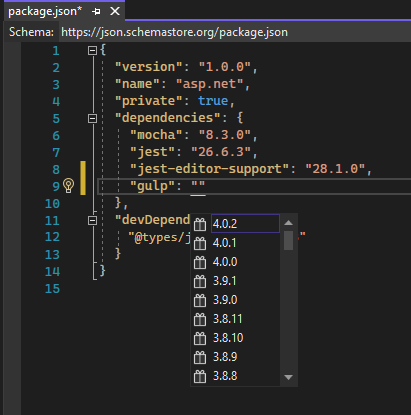Close the package.json tab
The height and width of the screenshot is (415, 411).
tap(115, 11)
